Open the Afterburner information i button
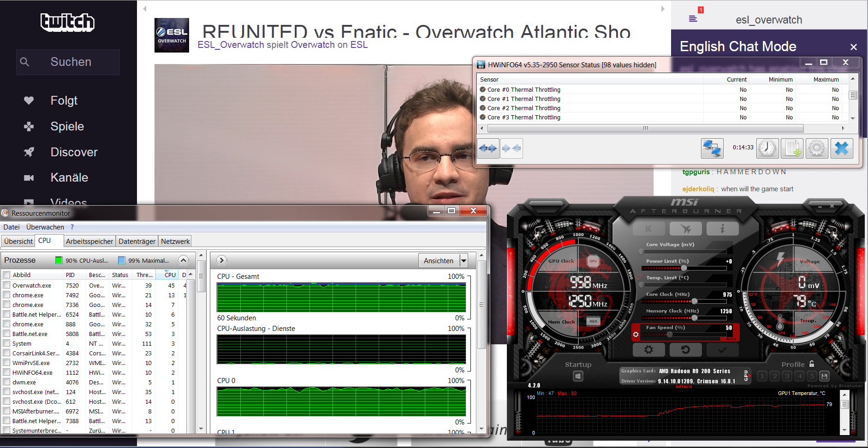The width and height of the screenshot is (868, 448). click(x=723, y=229)
